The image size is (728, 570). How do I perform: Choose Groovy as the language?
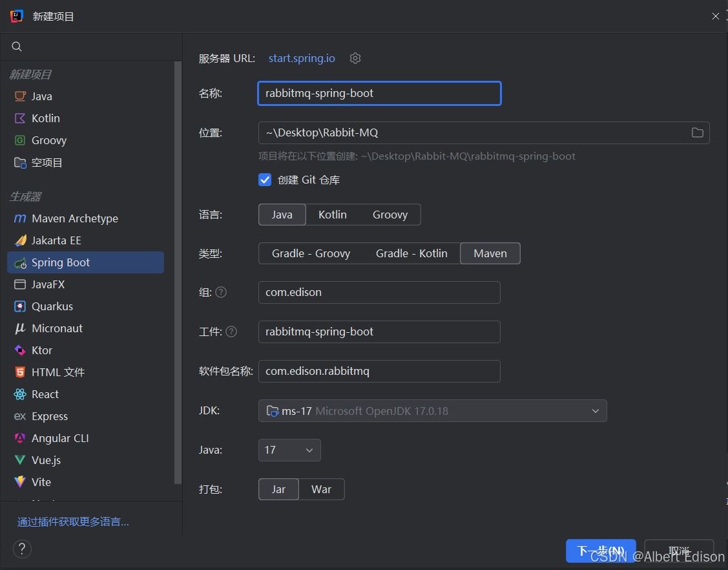[x=390, y=215]
